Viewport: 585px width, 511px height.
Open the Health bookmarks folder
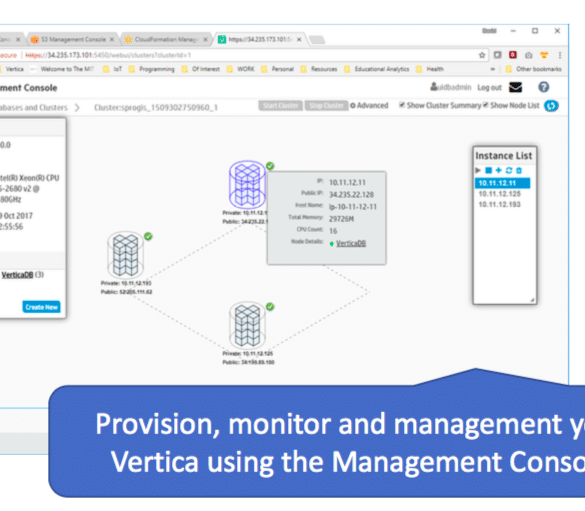[x=430, y=69]
